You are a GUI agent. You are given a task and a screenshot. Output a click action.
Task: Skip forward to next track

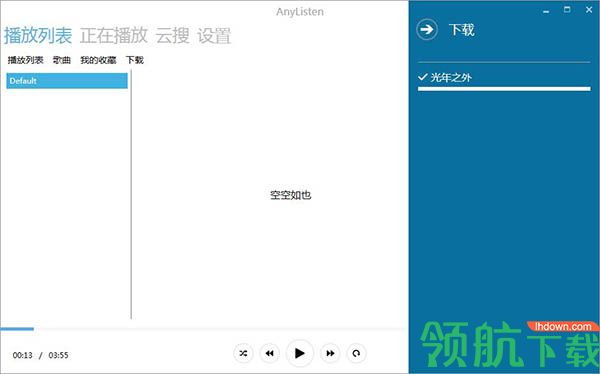(x=330, y=353)
